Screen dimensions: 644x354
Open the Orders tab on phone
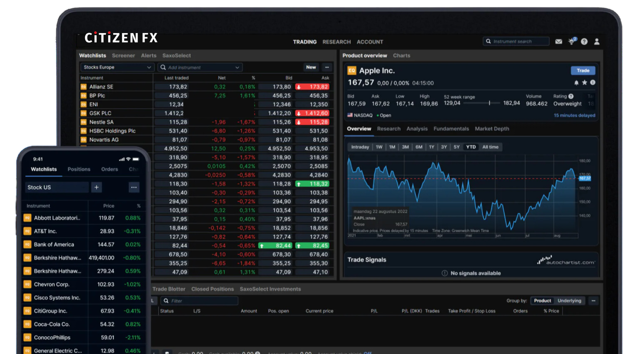tap(110, 169)
